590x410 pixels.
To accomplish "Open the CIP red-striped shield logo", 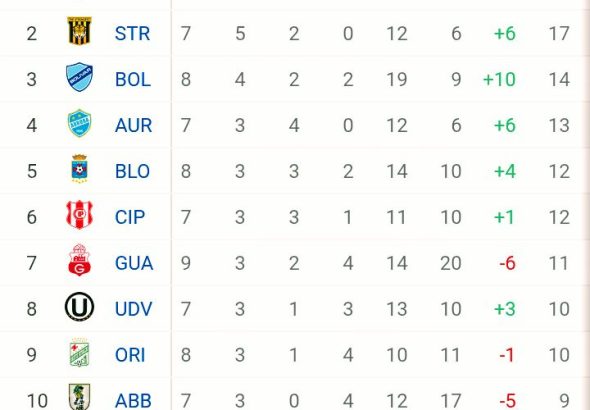I will [79, 215].
